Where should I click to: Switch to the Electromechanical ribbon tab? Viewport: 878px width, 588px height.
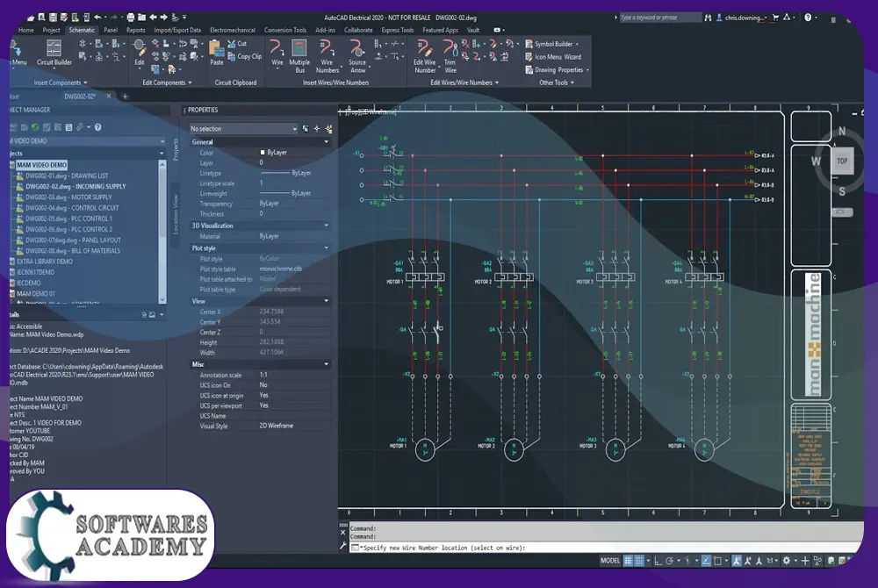pyautogui.click(x=233, y=30)
